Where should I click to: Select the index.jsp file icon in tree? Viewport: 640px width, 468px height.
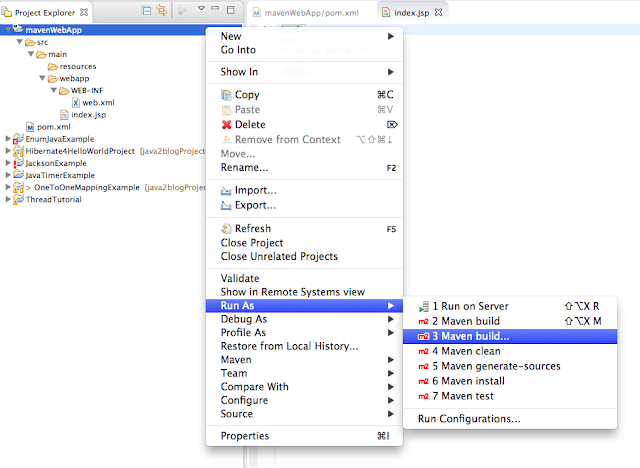point(64,115)
